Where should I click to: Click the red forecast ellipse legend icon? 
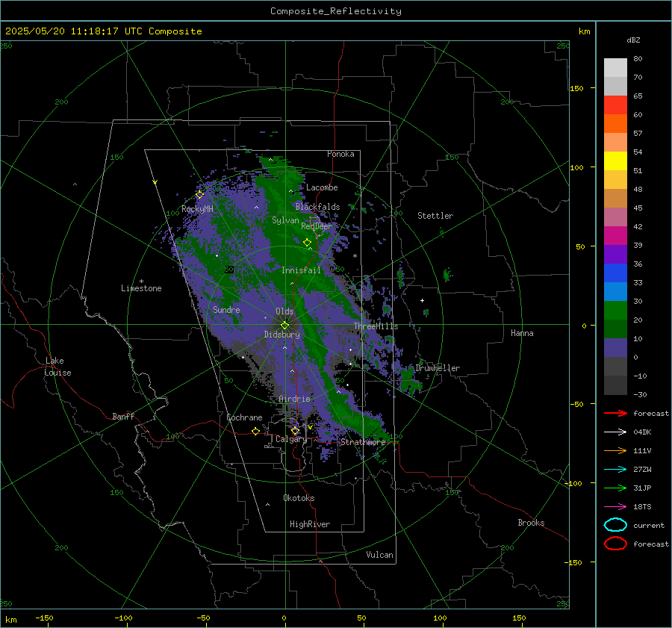point(615,544)
